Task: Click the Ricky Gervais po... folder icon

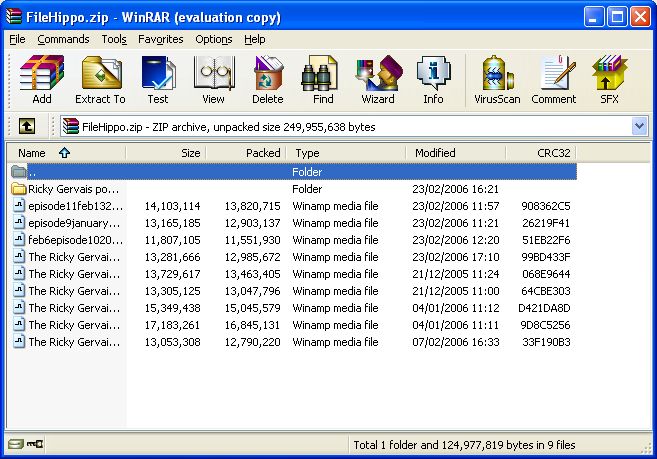Action: point(19,189)
